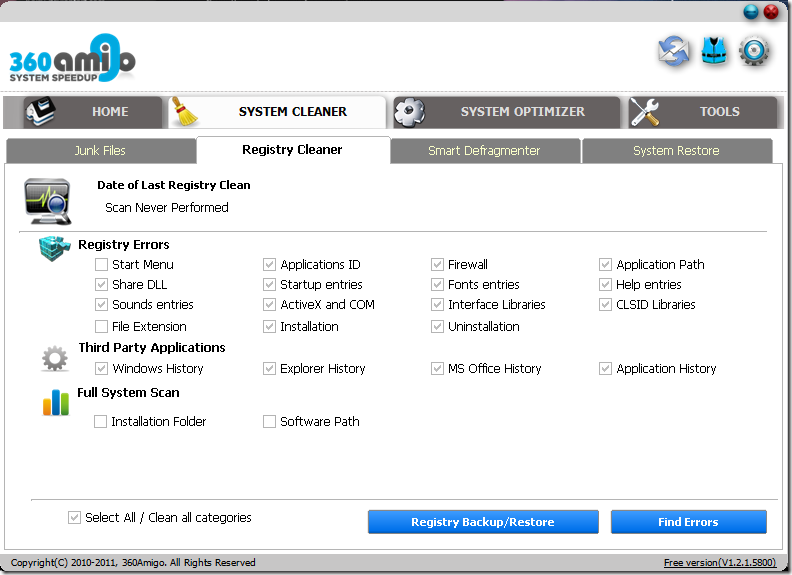
Task: Click the wrench and screwdriver Tools icon
Action: click(x=645, y=112)
